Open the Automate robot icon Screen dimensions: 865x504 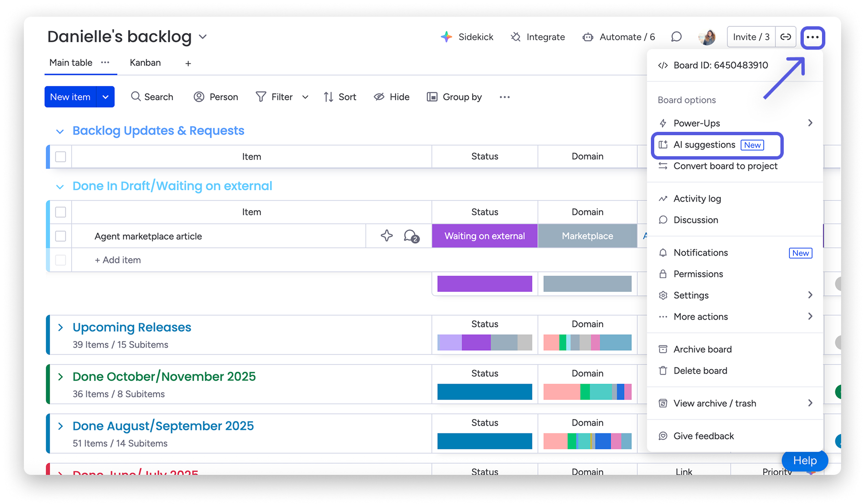(588, 37)
